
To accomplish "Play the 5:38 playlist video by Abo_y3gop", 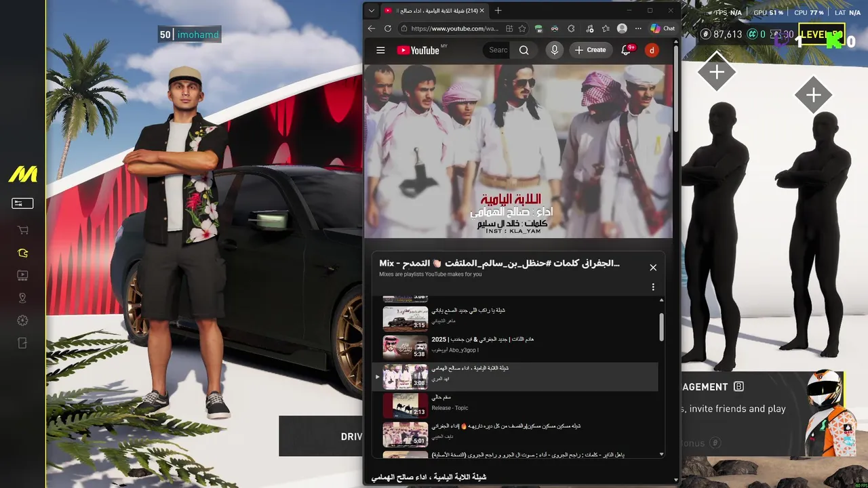I will [x=405, y=348].
